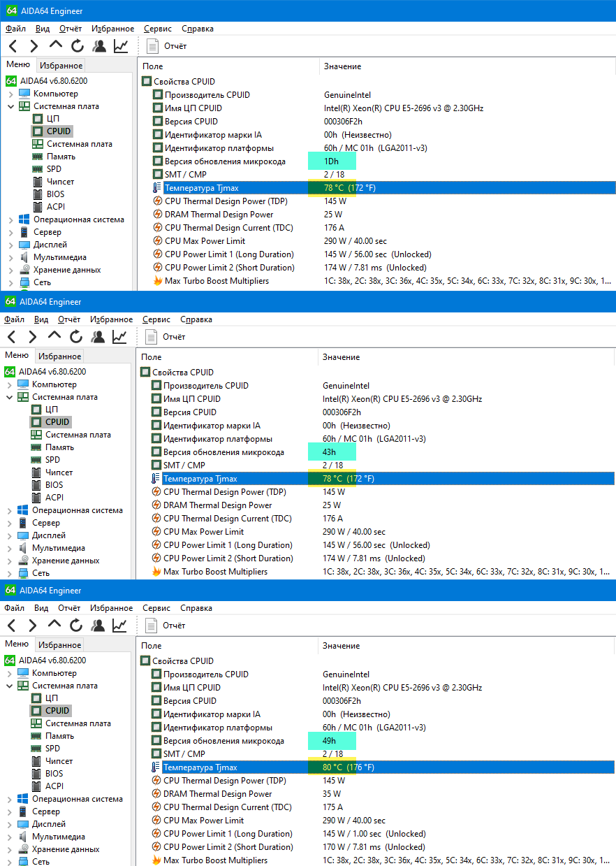Select ACPI node in bottom window tree
616x866 pixels.
54,786
